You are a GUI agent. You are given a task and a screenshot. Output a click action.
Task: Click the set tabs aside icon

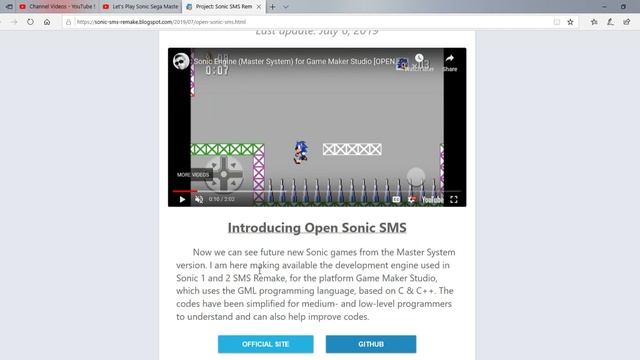[9, 7]
